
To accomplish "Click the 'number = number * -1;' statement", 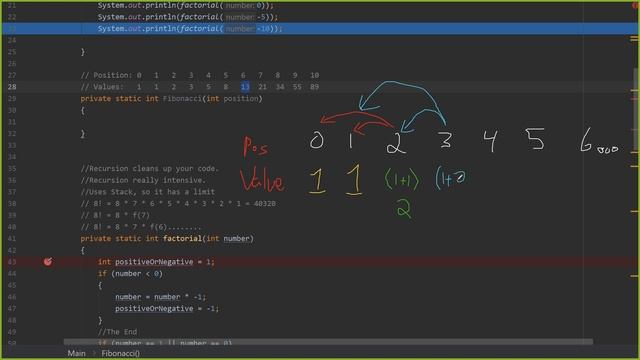I will click(x=160, y=297).
